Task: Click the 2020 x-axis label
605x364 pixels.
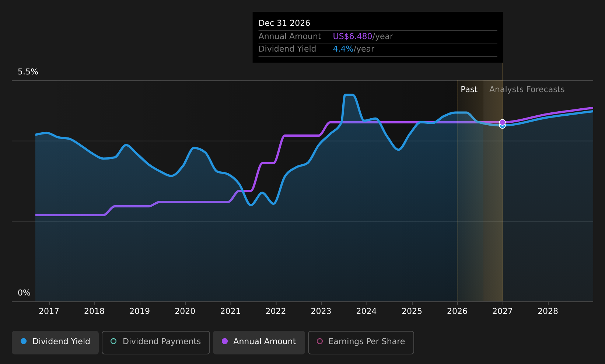Action: pyautogui.click(x=185, y=311)
